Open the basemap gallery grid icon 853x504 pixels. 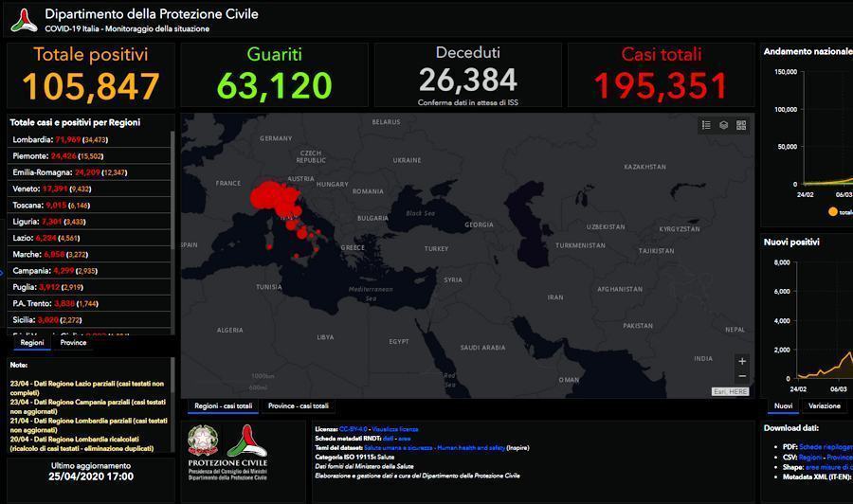point(741,125)
